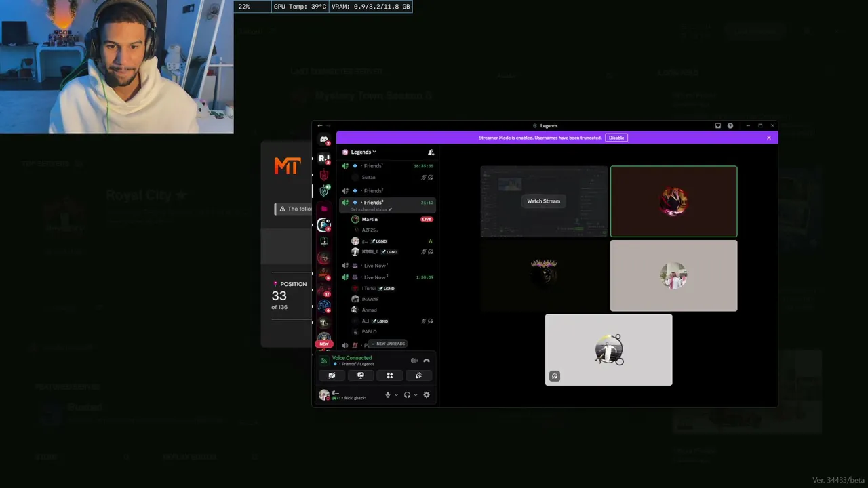868x488 pixels.
Task: Toggle the microphone mute button
Action: pos(388,395)
